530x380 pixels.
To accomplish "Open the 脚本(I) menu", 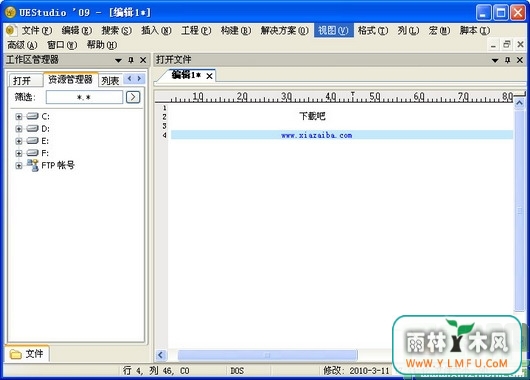I will pos(475,30).
